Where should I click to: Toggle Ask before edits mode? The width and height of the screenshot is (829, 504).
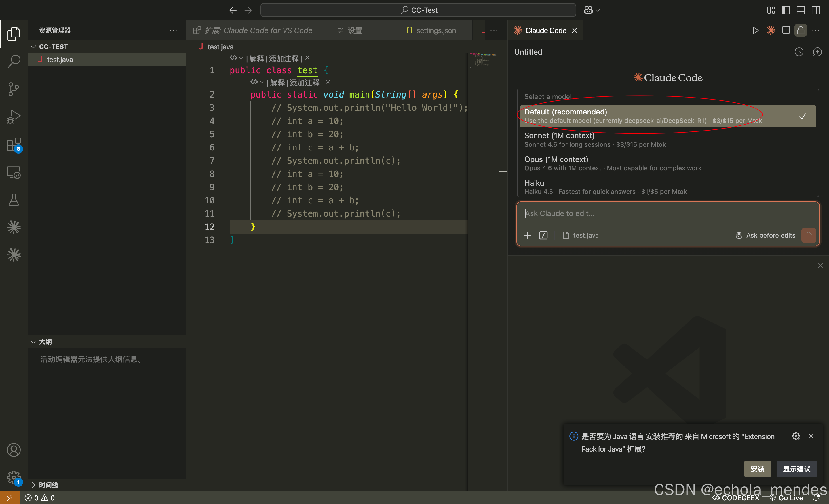click(765, 235)
